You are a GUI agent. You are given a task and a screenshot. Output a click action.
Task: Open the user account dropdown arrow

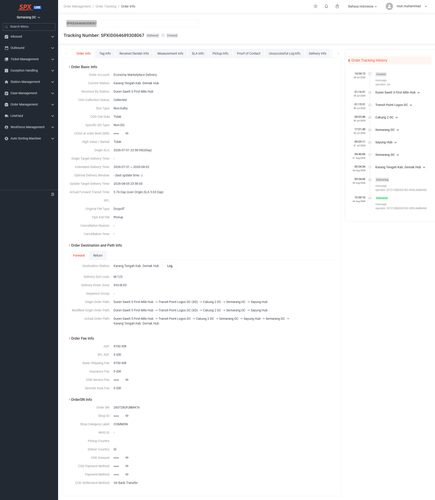[426, 6]
